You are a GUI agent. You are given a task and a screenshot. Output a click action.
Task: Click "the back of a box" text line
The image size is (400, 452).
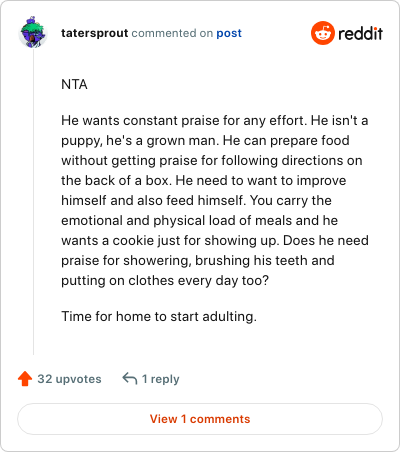(x=116, y=180)
